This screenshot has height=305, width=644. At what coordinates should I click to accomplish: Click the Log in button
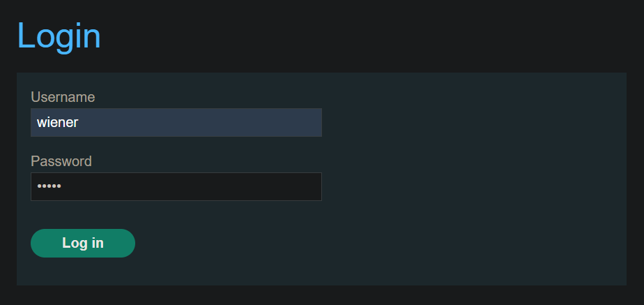point(82,243)
